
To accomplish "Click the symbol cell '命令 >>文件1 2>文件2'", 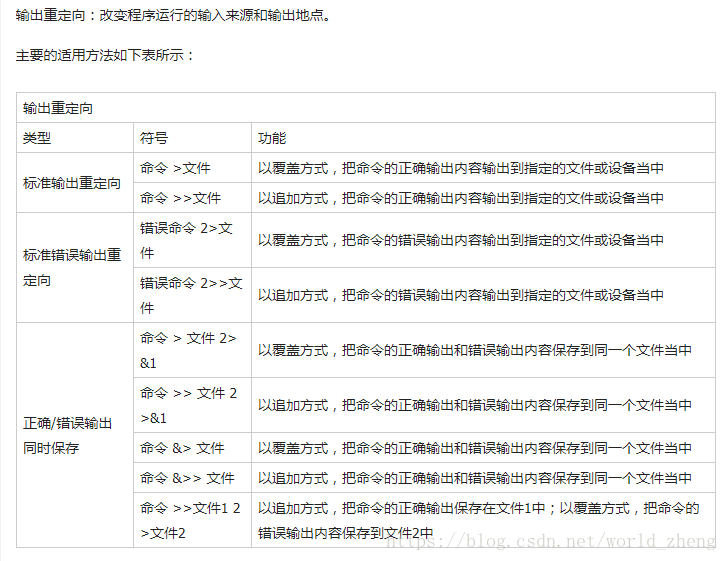I will [x=192, y=520].
